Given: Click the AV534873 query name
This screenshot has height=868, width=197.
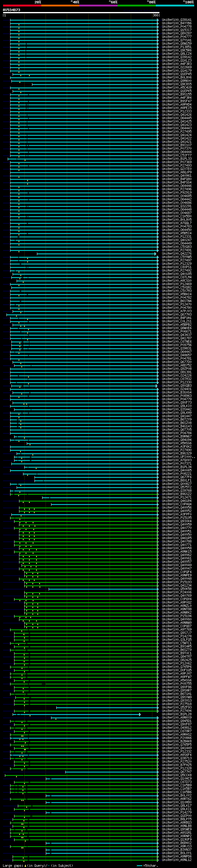Looking at the screenshot, I should coord(11,10).
